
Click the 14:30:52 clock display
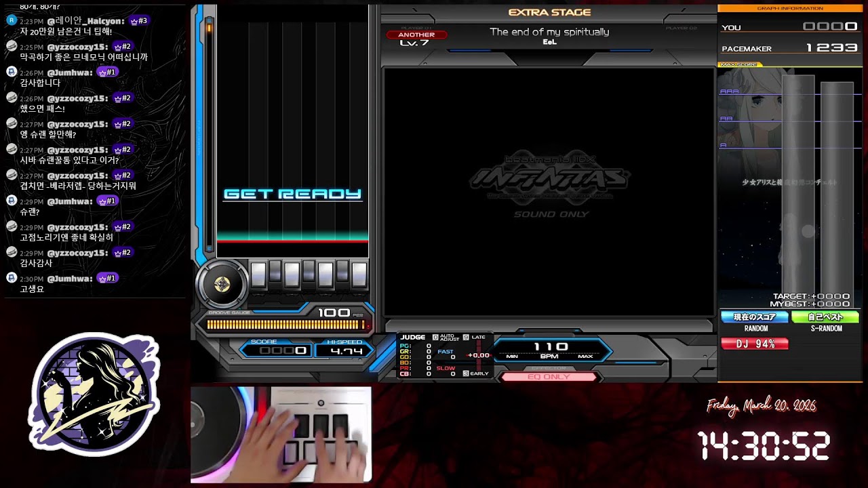764,447
